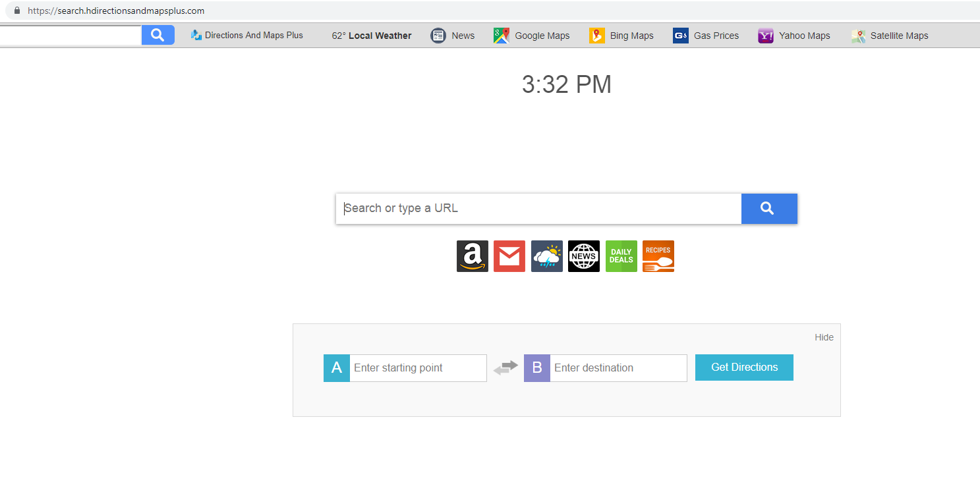Image resolution: width=980 pixels, height=490 pixels.
Task: Select the browser address bar URL
Action: tap(116, 11)
